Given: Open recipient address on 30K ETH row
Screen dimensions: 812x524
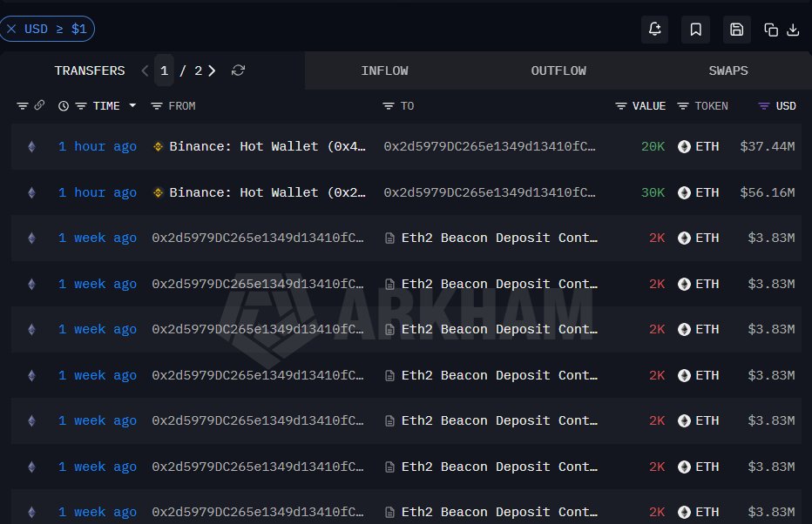Looking at the screenshot, I should pyautogui.click(x=490, y=193).
